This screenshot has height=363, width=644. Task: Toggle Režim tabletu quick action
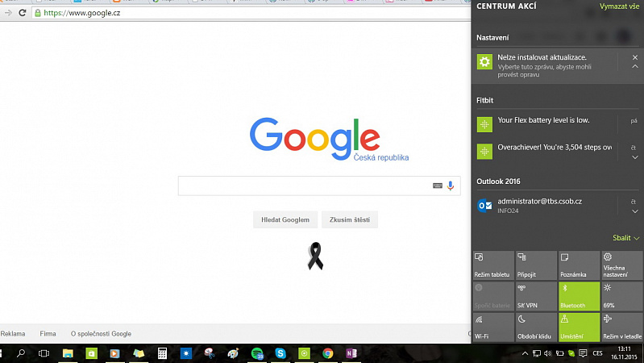[492, 265]
